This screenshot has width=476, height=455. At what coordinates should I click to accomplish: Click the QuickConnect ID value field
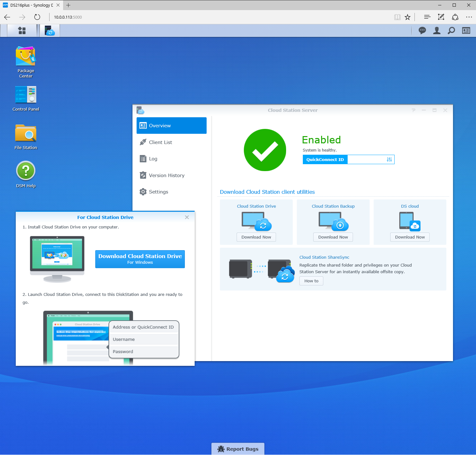(x=367, y=159)
